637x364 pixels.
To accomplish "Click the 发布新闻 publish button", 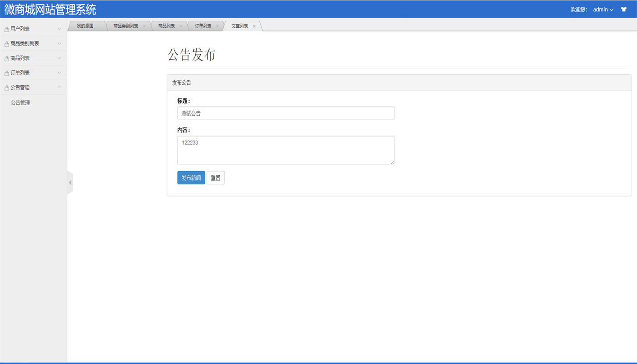I will 191,177.
